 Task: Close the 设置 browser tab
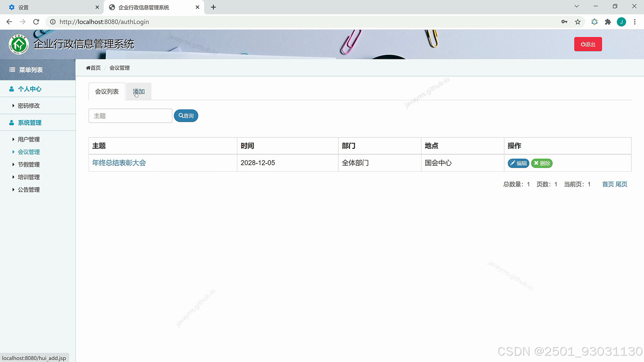(97, 7)
